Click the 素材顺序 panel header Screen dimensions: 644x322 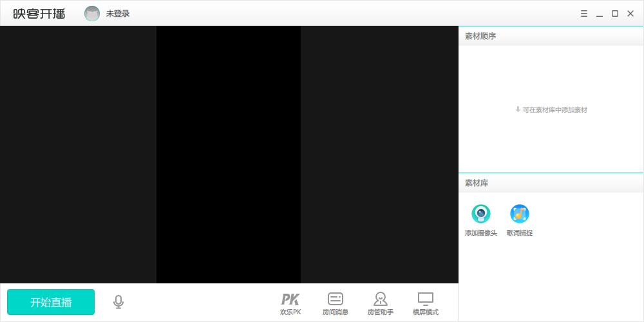pyautogui.click(x=551, y=36)
